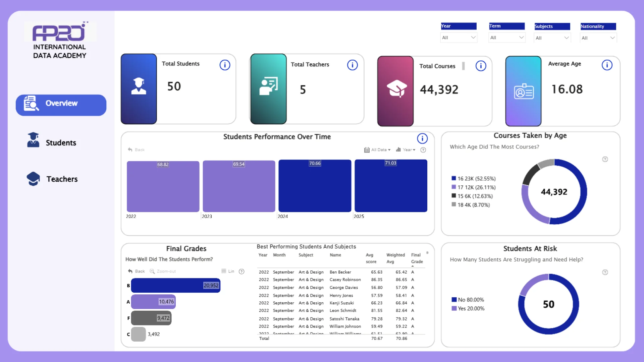Screen dimensions: 644x362
Task: Click the Total Courses info icon
Action: [481, 66]
